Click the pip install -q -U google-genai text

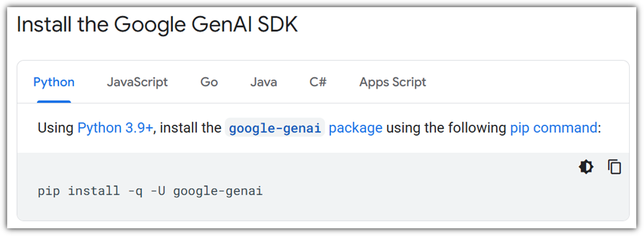tap(150, 191)
